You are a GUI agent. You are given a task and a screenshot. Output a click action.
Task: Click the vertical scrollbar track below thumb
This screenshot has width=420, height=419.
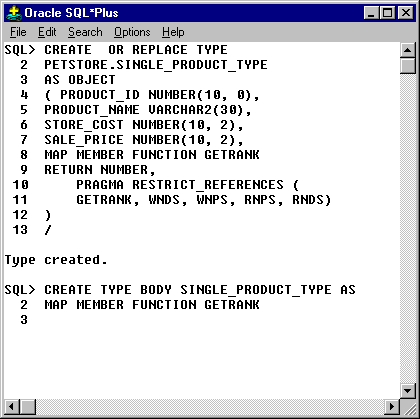pos(408,228)
